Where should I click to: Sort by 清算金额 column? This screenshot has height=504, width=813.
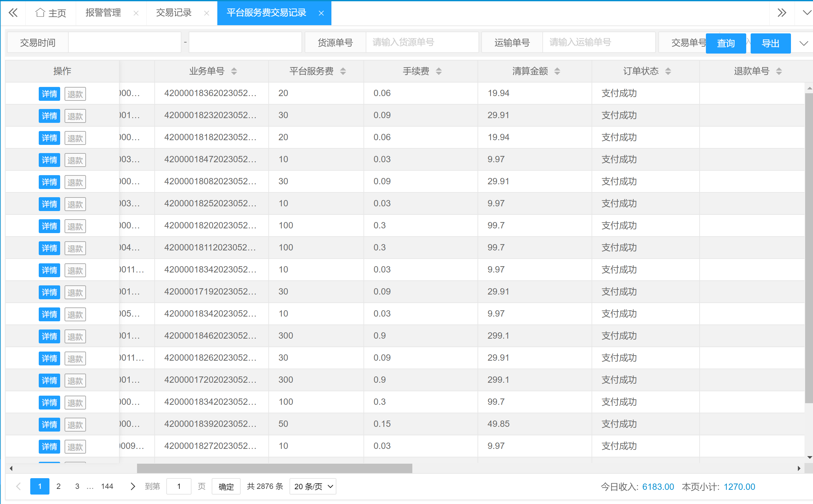(x=557, y=71)
